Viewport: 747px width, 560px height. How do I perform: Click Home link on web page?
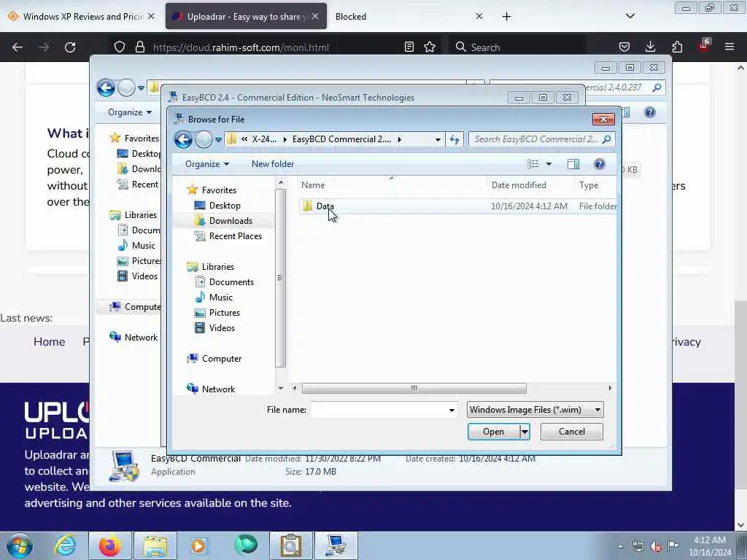(x=49, y=342)
